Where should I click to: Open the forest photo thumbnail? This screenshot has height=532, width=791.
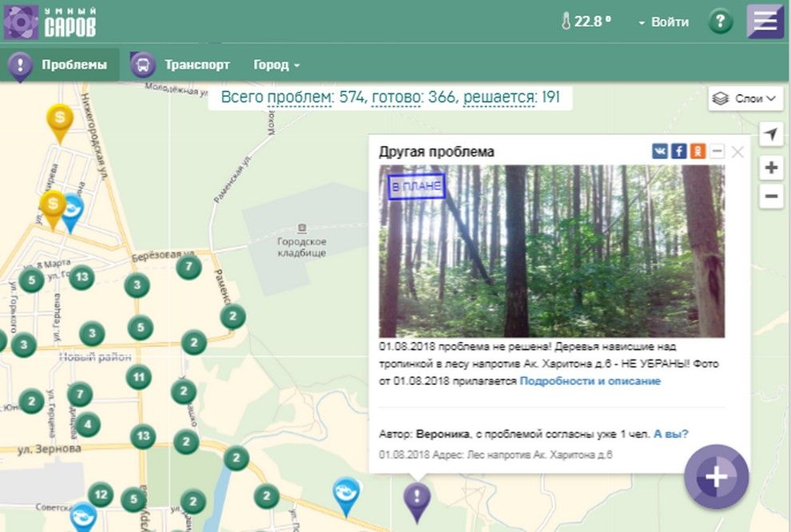tap(551, 251)
